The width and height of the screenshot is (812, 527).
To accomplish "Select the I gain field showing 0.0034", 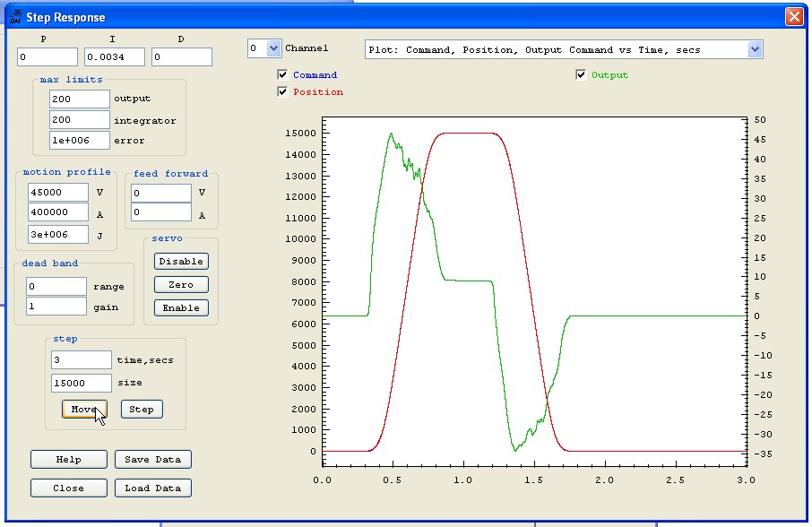I will coord(114,57).
